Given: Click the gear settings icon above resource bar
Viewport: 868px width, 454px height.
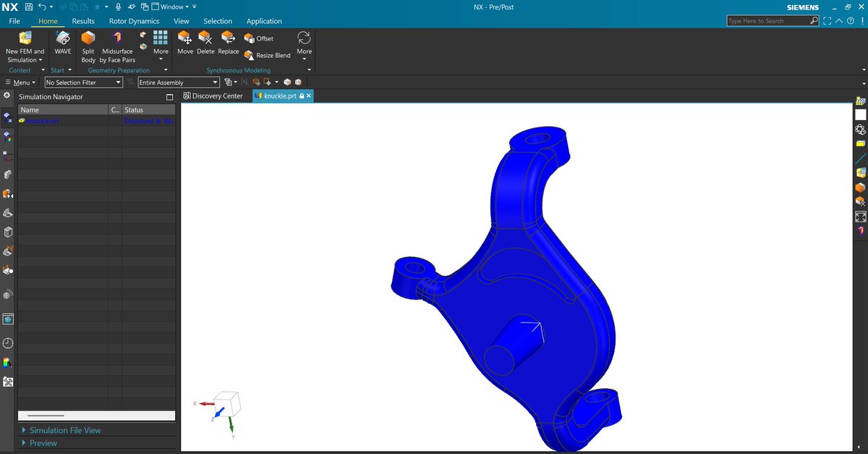Looking at the screenshot, I should pos(7,96).
